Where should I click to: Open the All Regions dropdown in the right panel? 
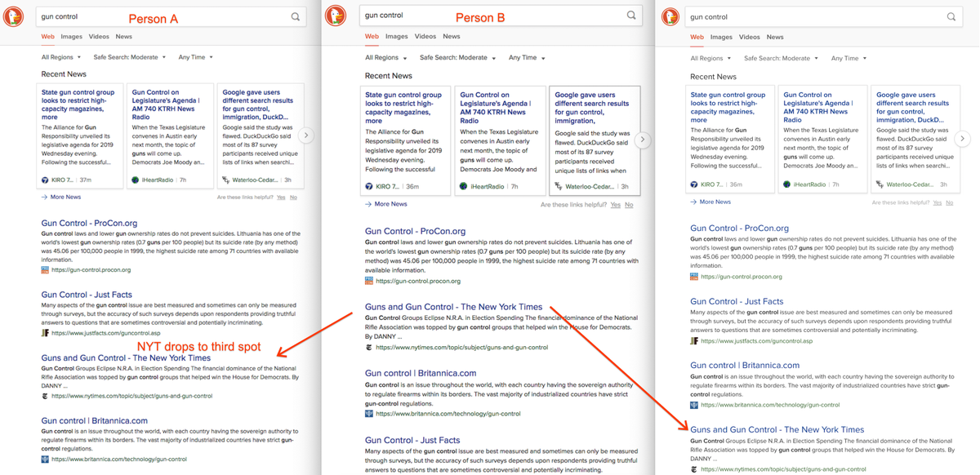coord(711,59)
